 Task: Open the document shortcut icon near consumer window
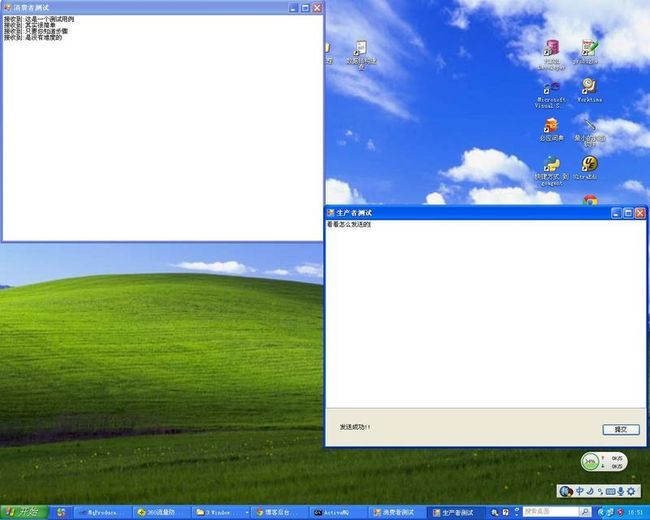(361, 55)
